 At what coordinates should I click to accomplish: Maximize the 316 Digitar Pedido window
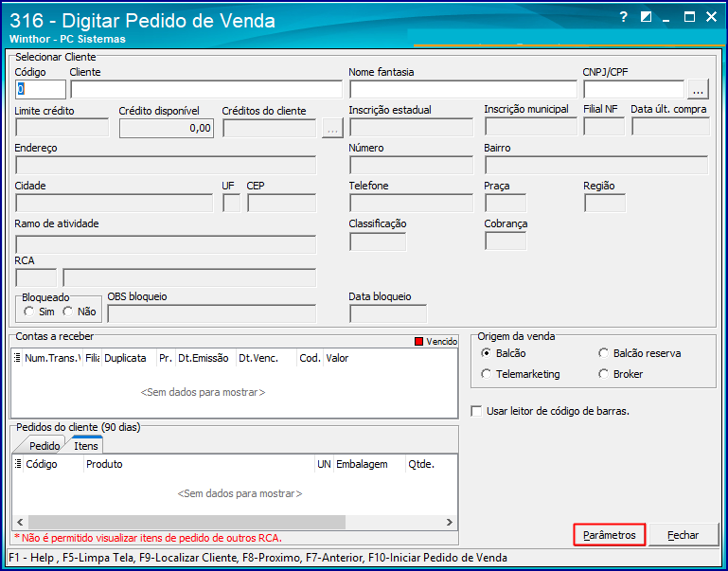pos(689,18)
